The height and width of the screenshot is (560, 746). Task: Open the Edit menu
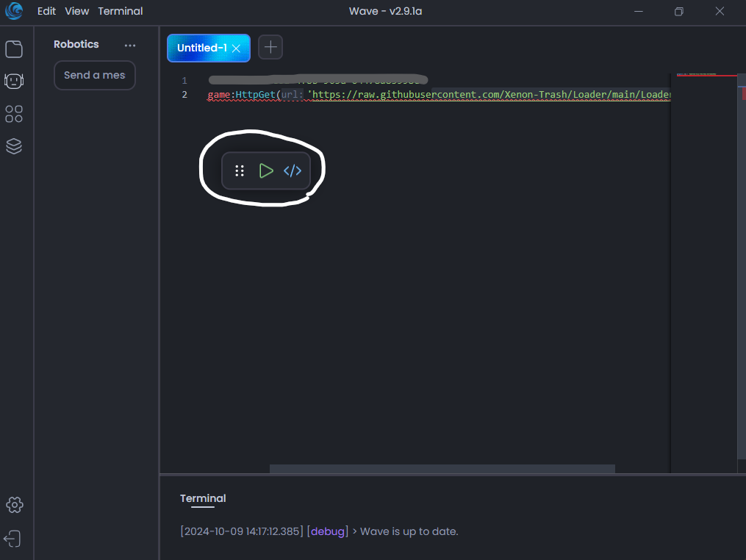pos(46,11)
